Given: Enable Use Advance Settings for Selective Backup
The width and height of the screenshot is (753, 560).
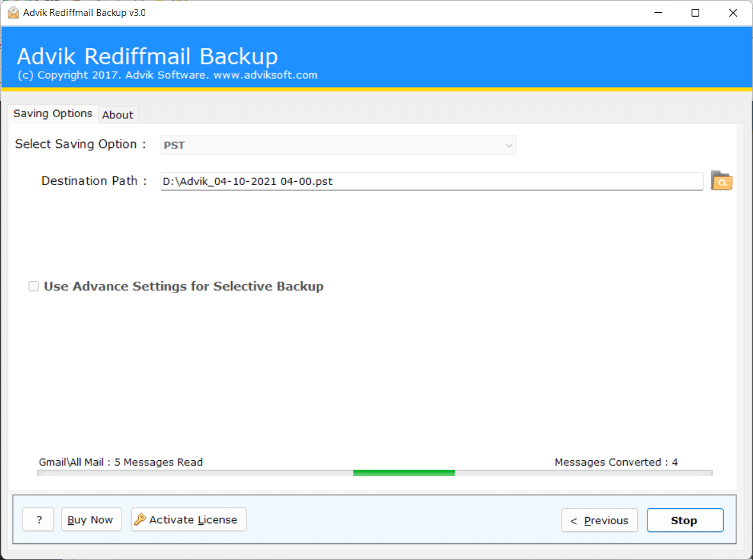Looking at the screenshot, I should [34, 286].
